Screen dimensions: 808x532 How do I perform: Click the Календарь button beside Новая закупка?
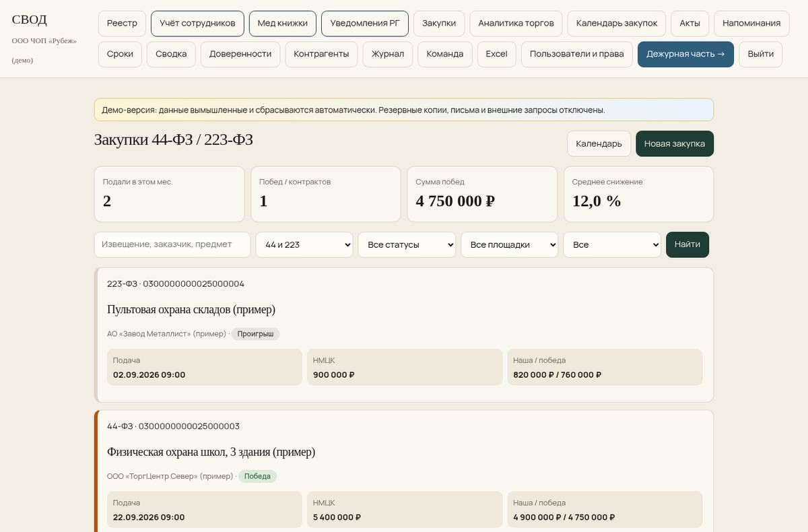pyautogui.click(x=599, y=143)
